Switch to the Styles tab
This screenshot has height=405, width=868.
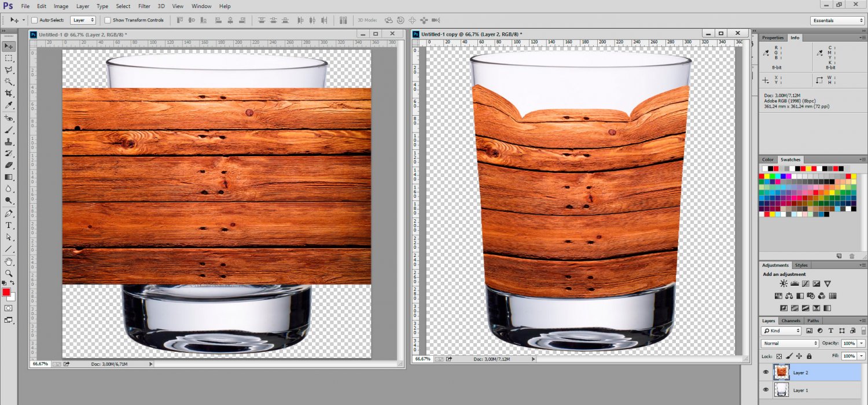(x=801, y=266)
